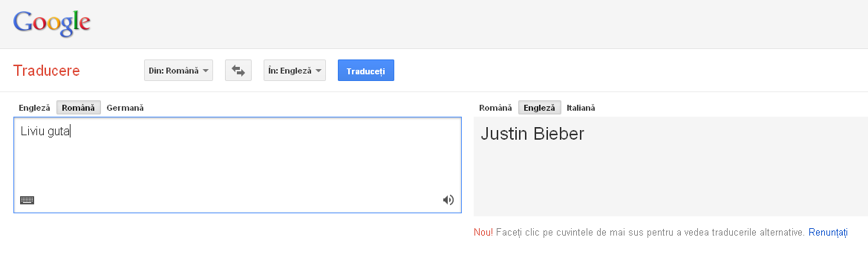Click the translated text Justin Bieber
The width and height of the screenshot is (868, 272).
[x=532, y=134]
